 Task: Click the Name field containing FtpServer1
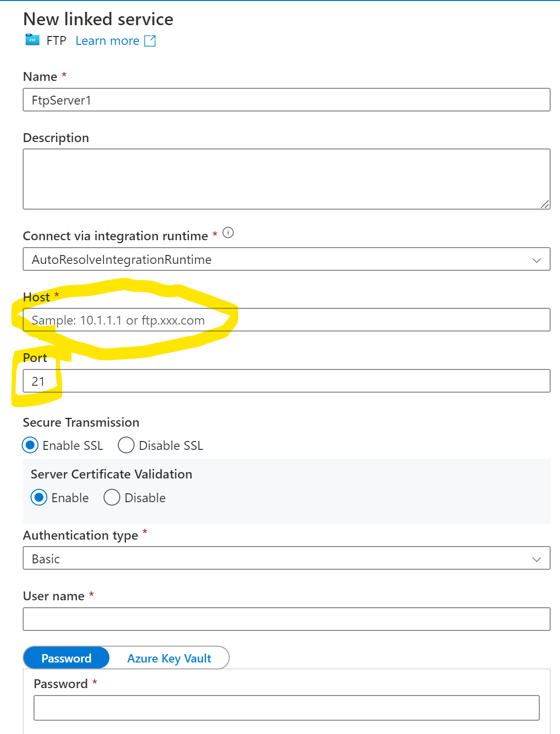tap(286, 100)
